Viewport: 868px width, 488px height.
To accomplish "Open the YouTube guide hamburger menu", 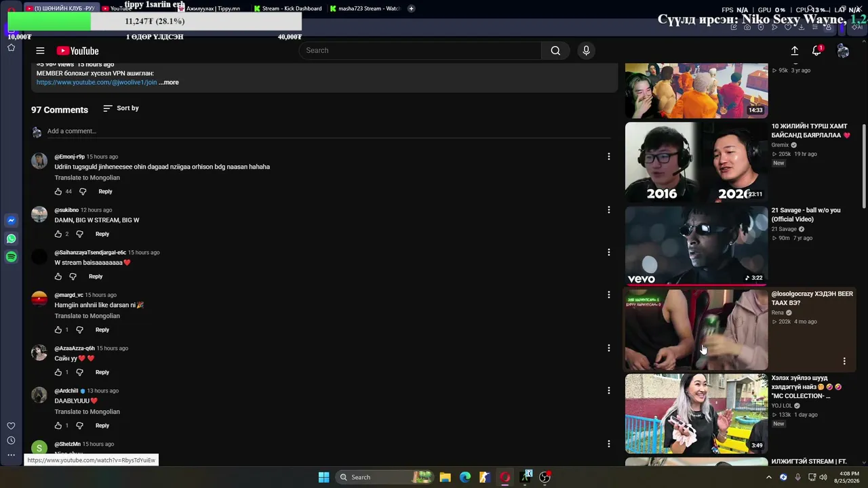I will tap(40, 51).
